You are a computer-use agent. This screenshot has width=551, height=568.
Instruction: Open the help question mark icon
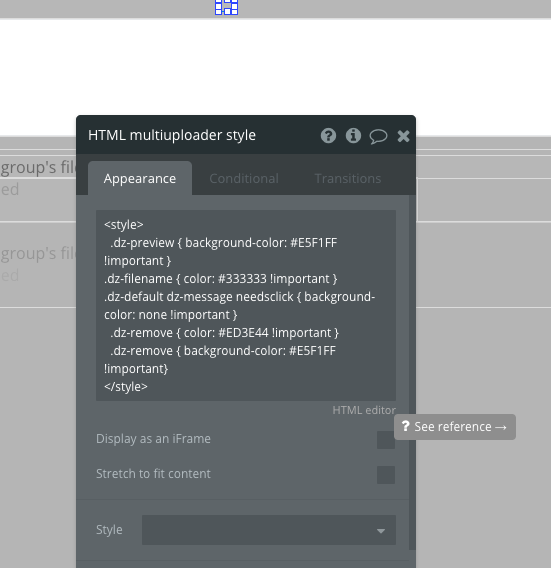pyautogui.click(x=328, y=136)
